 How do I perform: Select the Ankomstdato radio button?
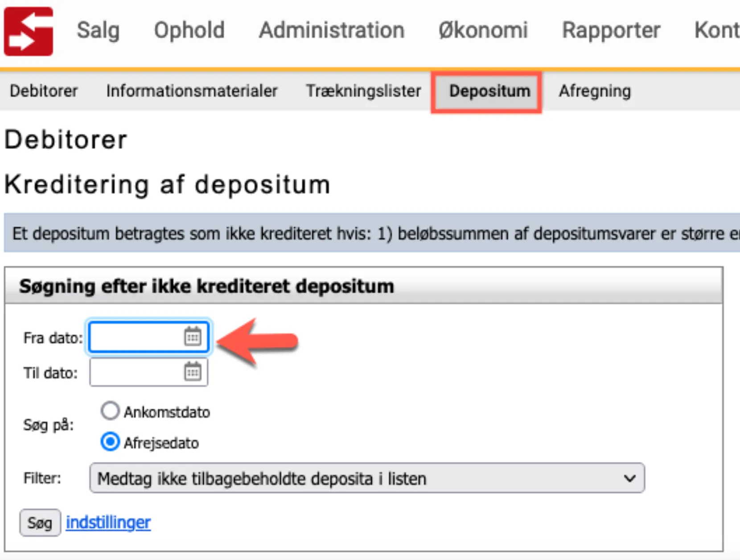click(x=110, y=411)
